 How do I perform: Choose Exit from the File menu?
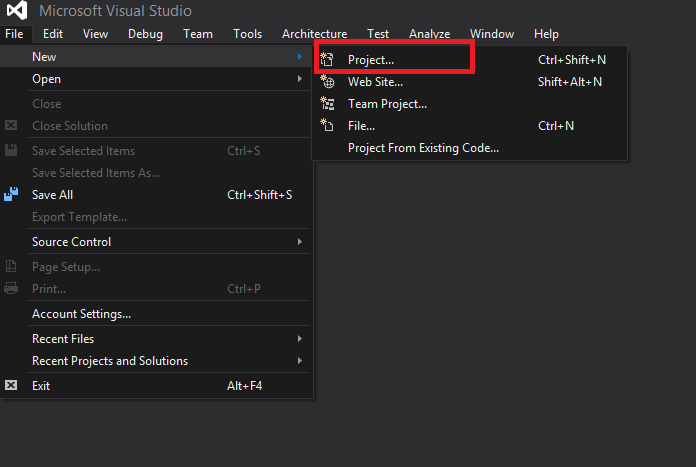point(155,385)
